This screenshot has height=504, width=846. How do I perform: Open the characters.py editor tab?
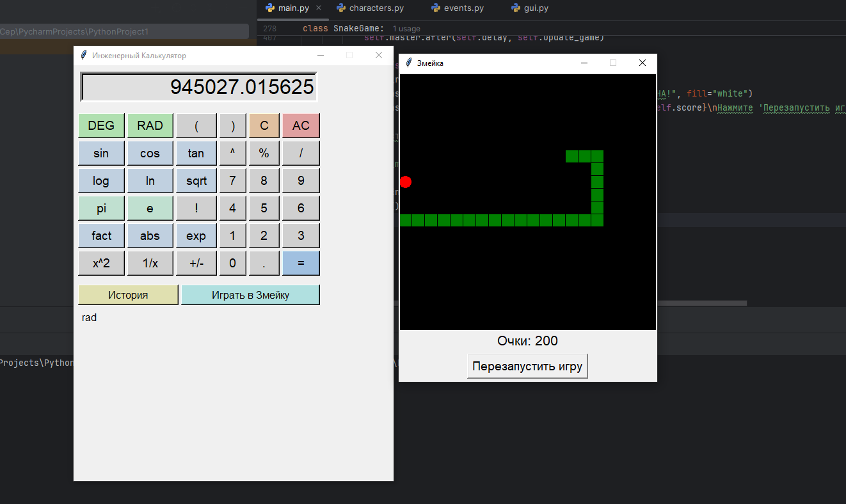point(376,8)
